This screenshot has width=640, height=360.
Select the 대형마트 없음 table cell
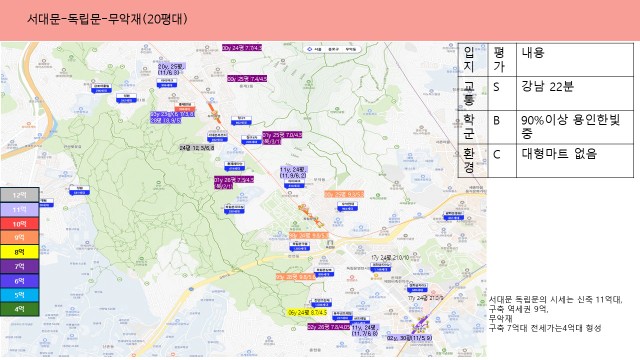click(575, 160)
